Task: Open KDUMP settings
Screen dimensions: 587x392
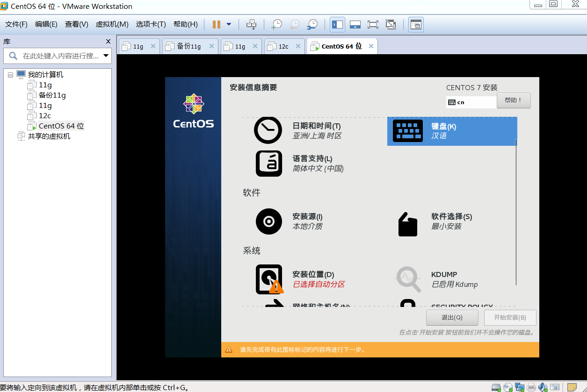Action: (x=437, y=279)
